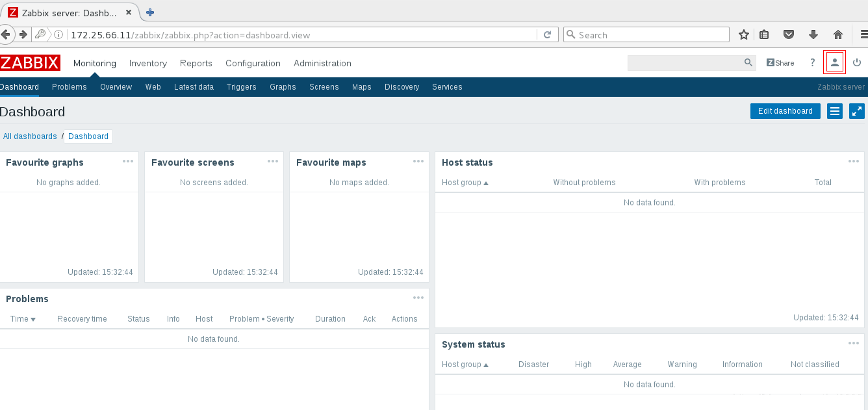Screen dimensions: 868x410
Task: Open the Maps submenu
Action: (362, 87)
